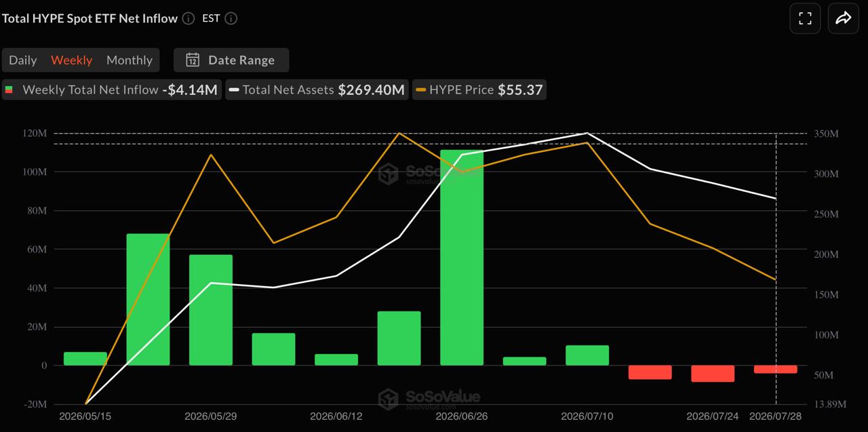Click the red bar at 2026/07/28
Screen dimensions: 868x432
click(776, 370)
